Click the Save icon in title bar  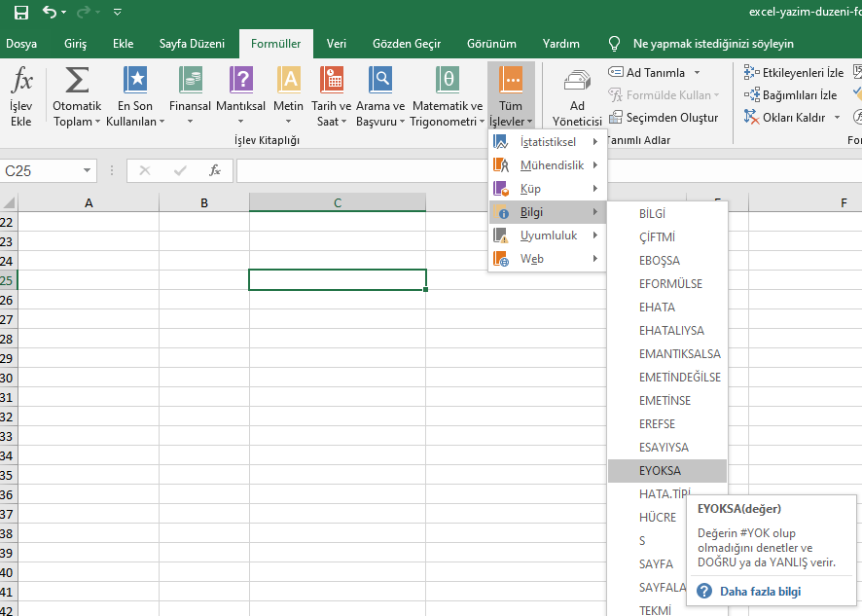tap(21, 14)
